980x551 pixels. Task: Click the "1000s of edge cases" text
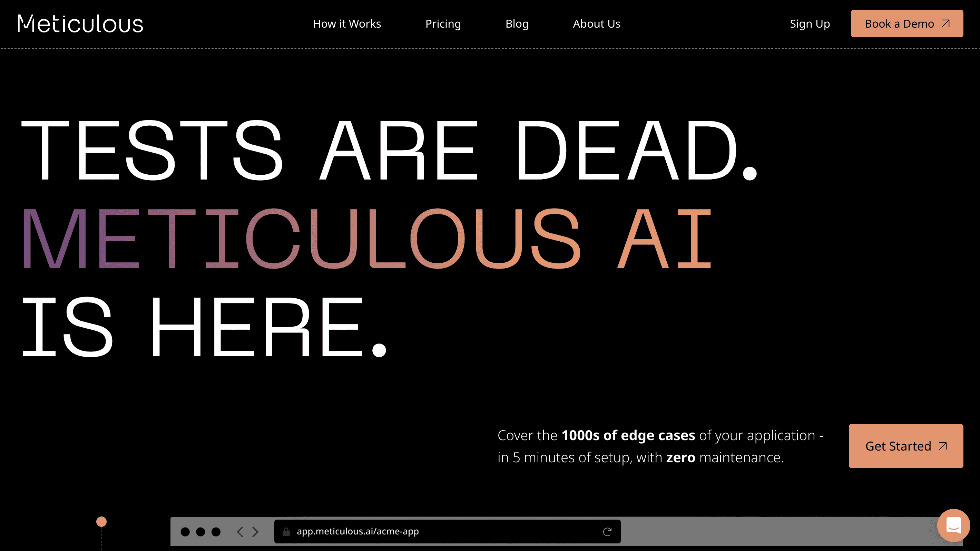tap(628, 435)
